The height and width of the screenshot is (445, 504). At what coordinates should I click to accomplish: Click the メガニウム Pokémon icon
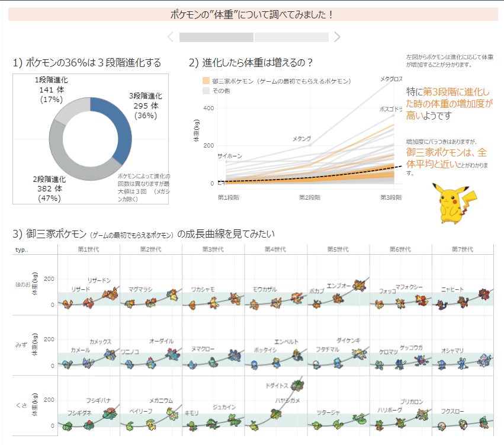[172, 412]
